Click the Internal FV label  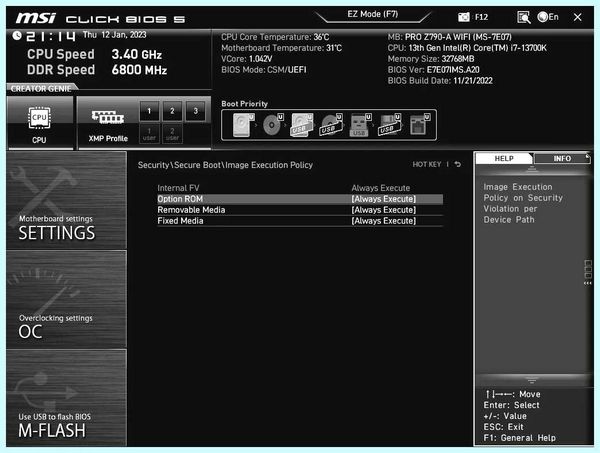[178, 188]
